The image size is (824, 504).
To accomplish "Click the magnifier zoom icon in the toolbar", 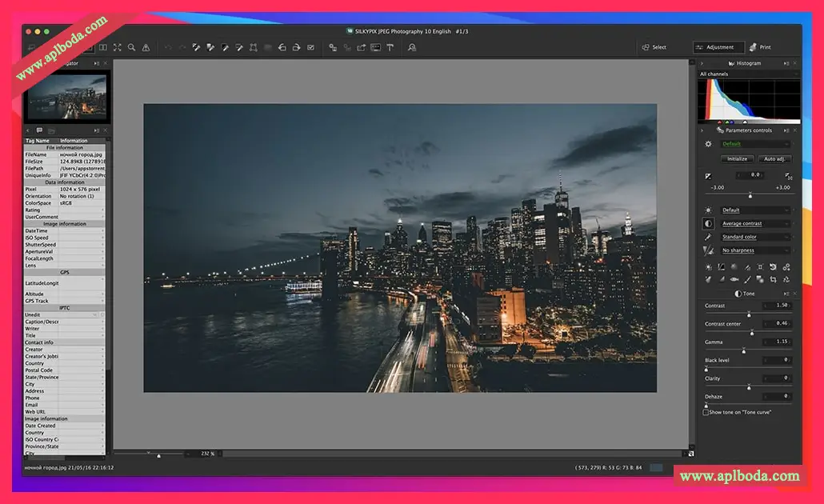I will click(131, 48).
